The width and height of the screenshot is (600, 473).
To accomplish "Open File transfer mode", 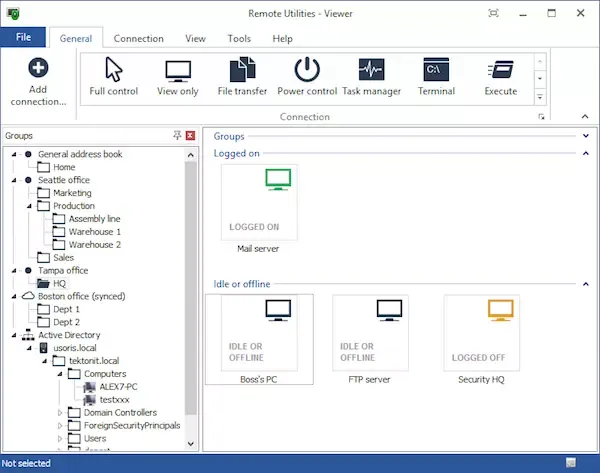I will [242, 77].
